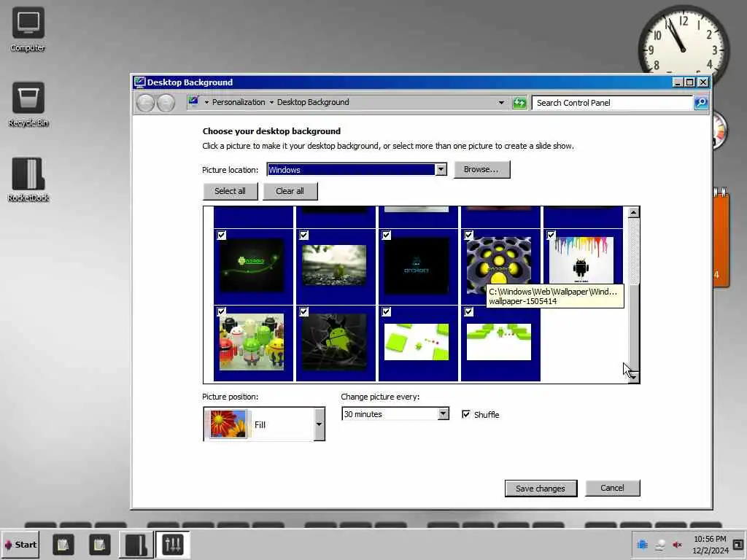Open the first notepad taskbar icon
The height and width of the screenshot is (560, 747).
click(x=63, y=544)
